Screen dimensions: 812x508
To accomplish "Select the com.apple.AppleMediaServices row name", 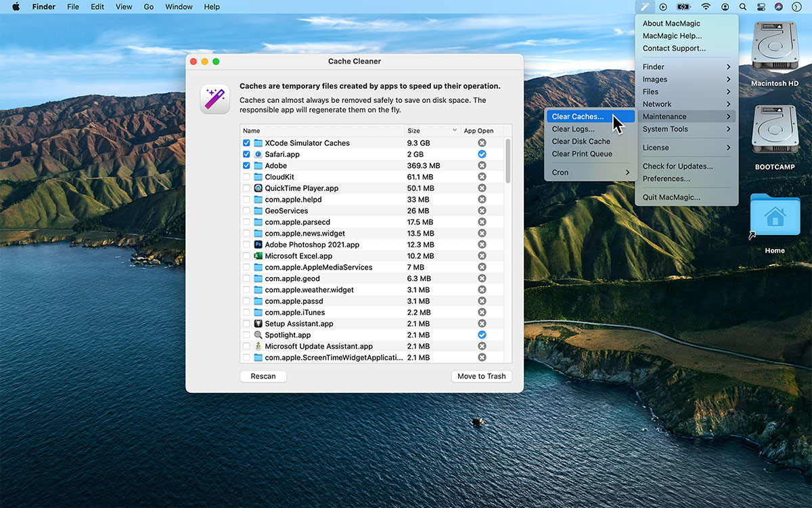I will (319, 268).
